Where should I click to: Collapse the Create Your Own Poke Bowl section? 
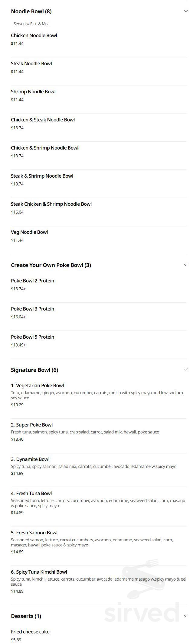(x=186, y=264)
